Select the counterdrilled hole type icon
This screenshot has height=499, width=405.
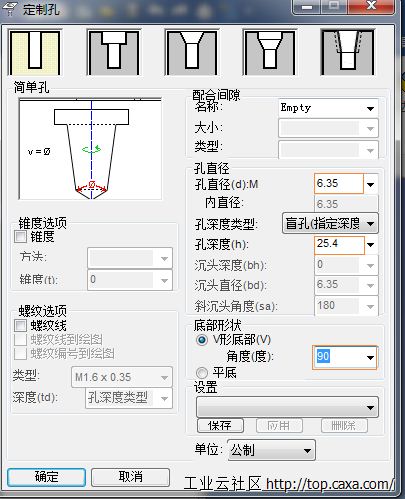(x=270, y=52)
